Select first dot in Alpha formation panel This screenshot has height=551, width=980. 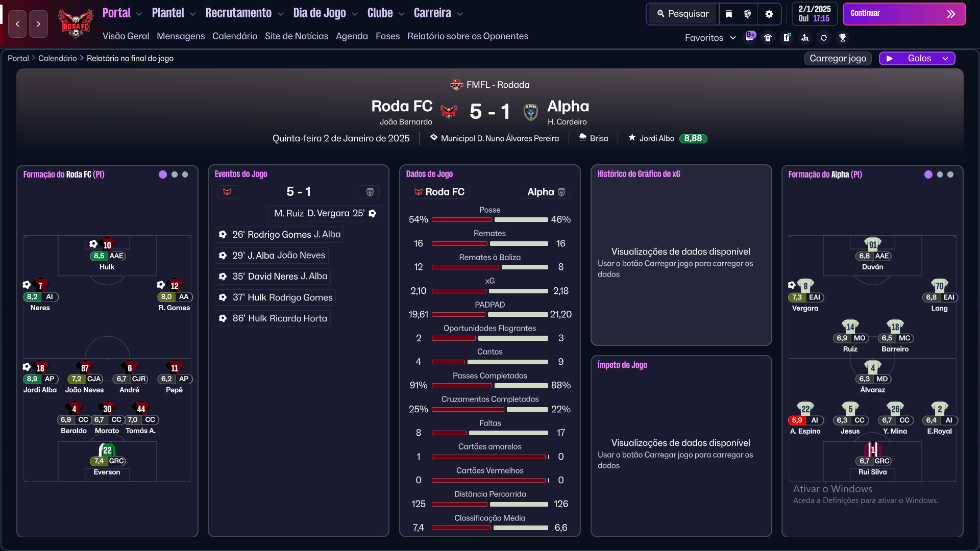[928, 174]
